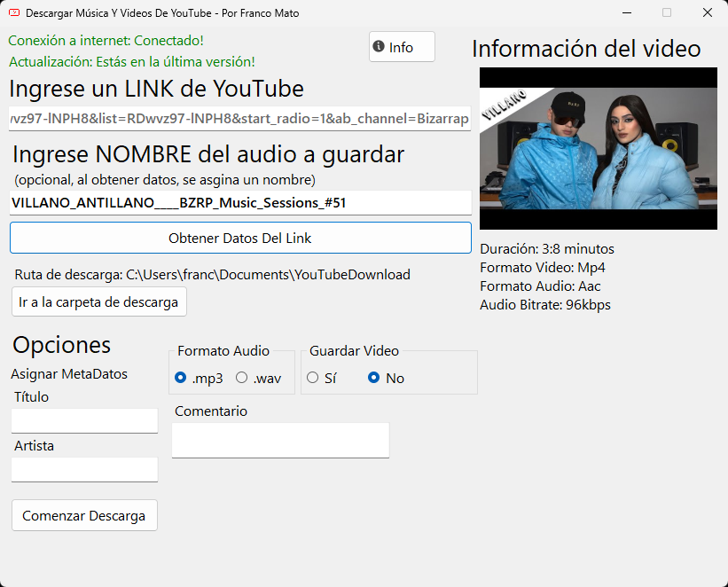
Task: Click the Villano video thumbnail
Action: tap(598, 149)
